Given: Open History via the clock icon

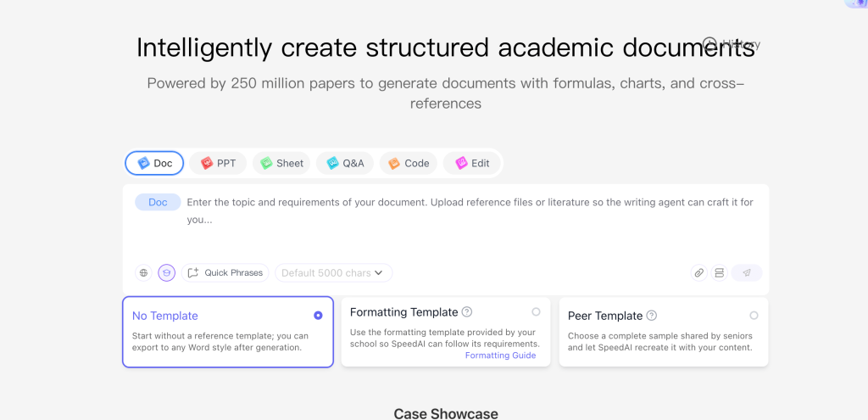Looking at the screenshot, I should click(710, 43).
